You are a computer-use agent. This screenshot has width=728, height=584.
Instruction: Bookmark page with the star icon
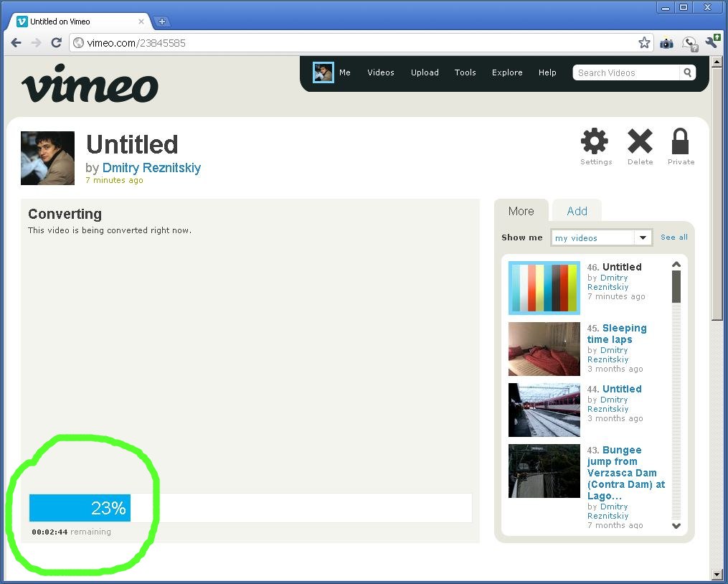pyautogui.click(x=644, y=43)
